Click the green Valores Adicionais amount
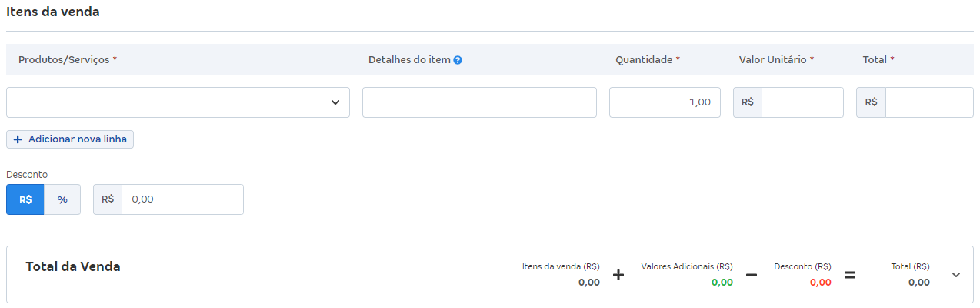This screenshot has width=980, height=308. [722, 283]
